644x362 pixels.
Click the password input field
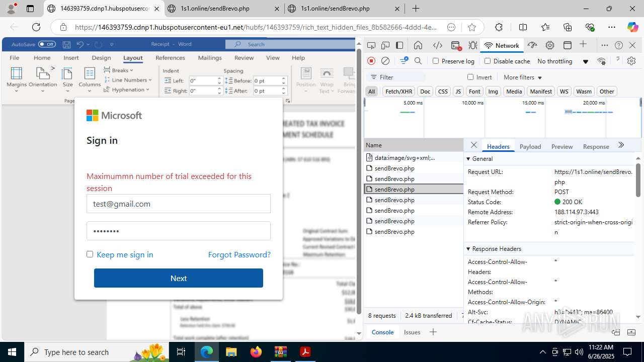179,231
